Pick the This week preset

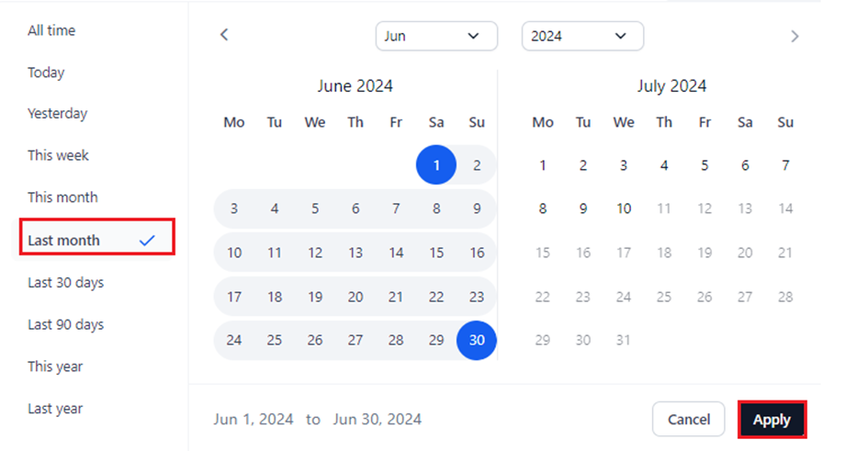[x=58, y=155]
